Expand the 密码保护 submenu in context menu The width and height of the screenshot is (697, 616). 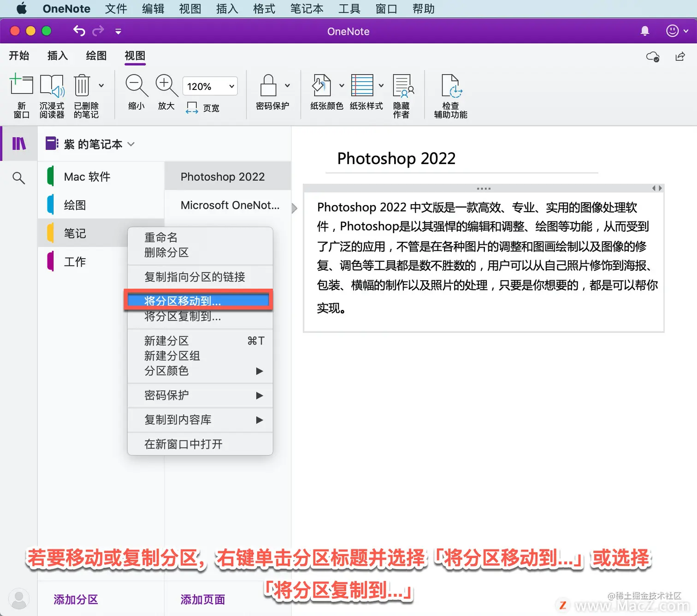[x=200, y=395]
